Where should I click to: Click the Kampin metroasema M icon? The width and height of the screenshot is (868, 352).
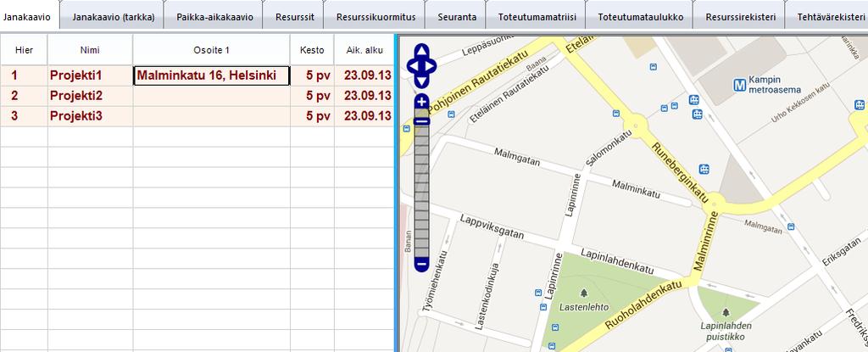click(x=739, y=85)
